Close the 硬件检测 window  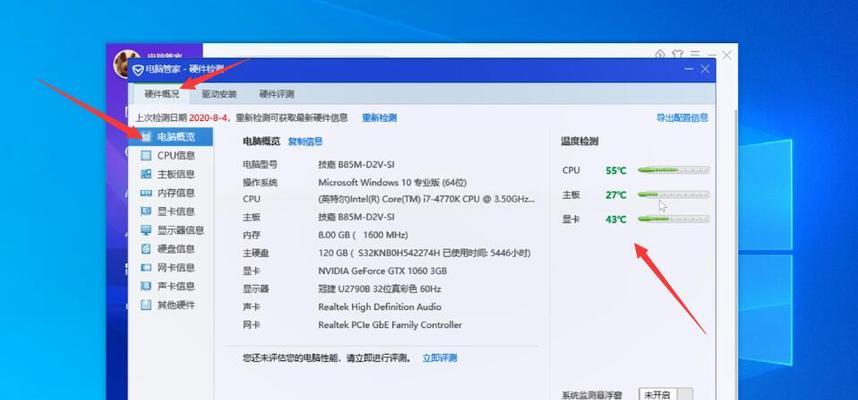point(705,69)
